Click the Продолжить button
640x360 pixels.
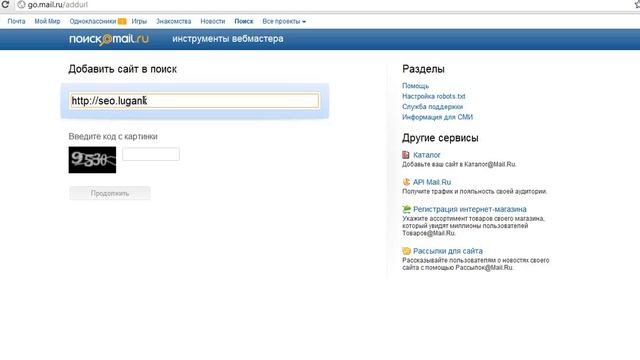pos(110,193)
